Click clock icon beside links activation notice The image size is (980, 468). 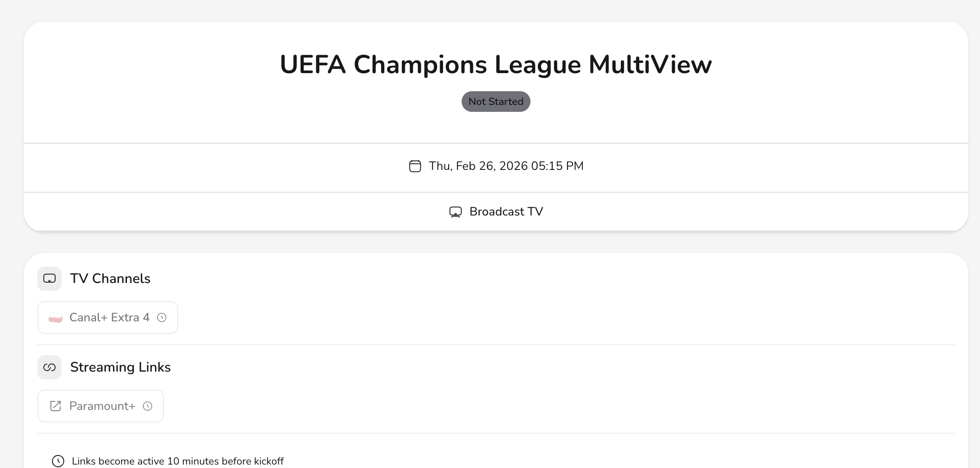click(58, 461)
